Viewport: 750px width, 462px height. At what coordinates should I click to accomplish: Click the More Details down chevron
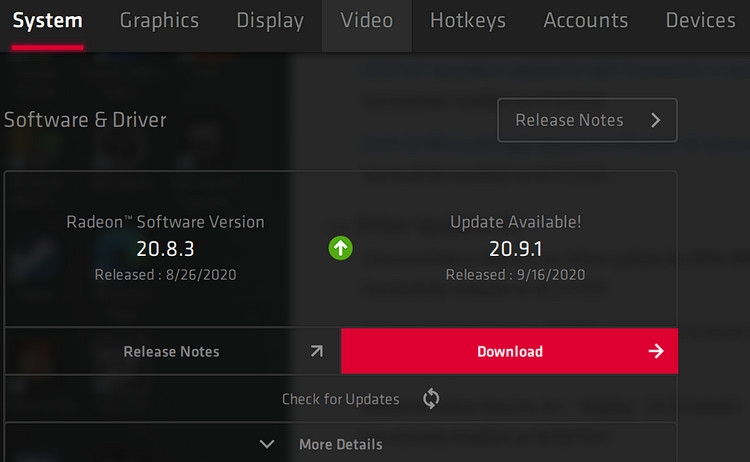point(267,444)
